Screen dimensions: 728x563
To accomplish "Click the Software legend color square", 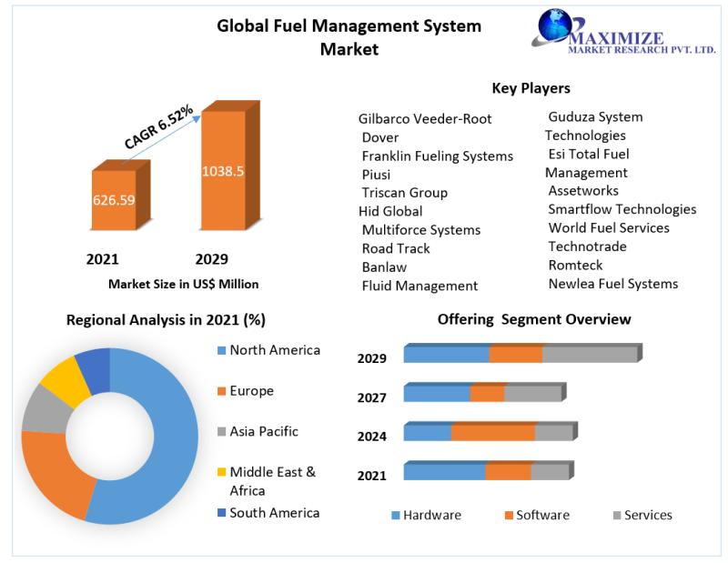I will [x=509, y=515].
